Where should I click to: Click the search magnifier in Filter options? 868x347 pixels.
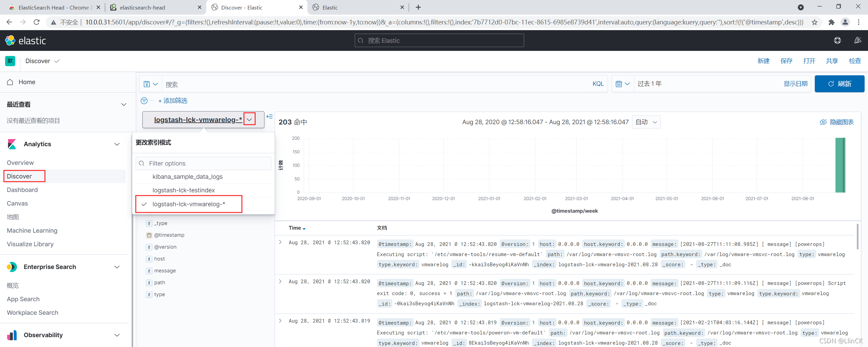coord(142,163)
